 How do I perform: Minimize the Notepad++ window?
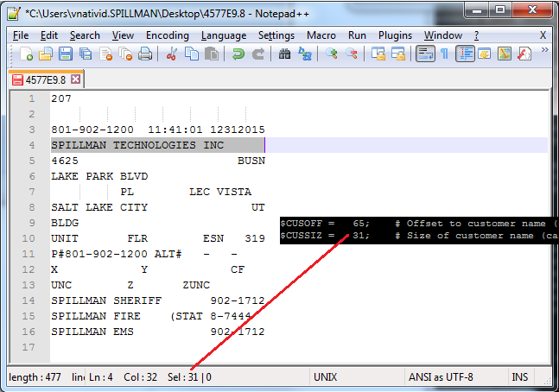pyautogui.click(x=477, y=9)
